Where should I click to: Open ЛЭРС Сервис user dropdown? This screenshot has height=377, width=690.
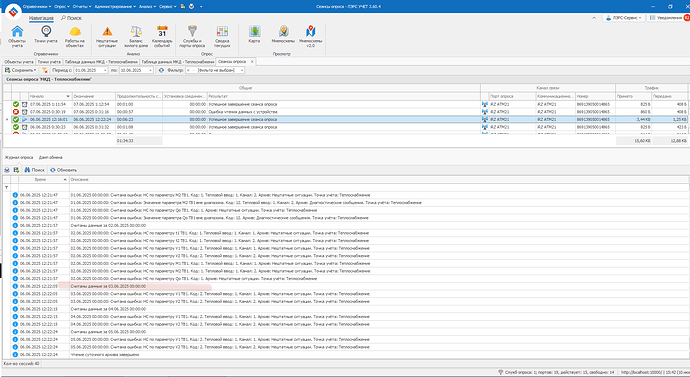[x=624, y=18]
